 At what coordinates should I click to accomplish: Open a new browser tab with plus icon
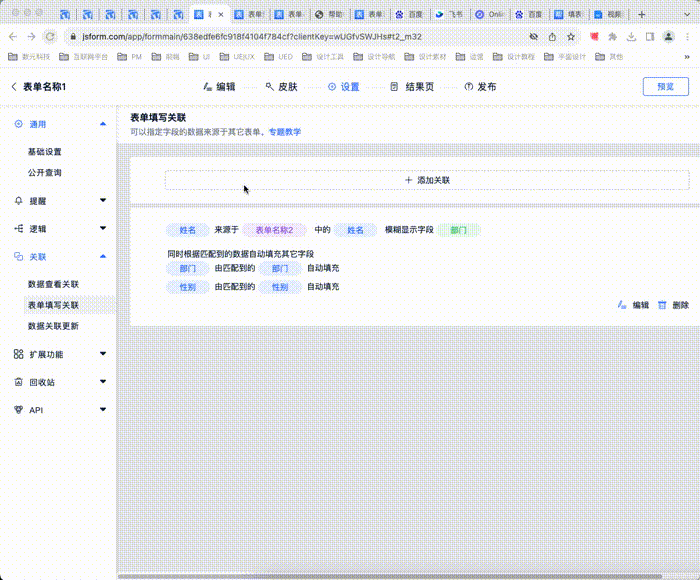point(642,15)
